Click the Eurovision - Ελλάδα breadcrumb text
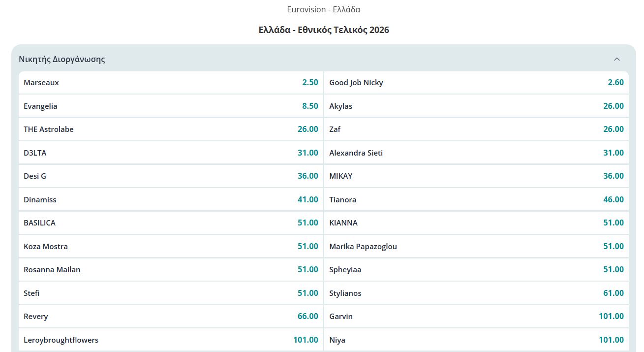The width and height of the screenshot is (644, 352). click(323, 9)
